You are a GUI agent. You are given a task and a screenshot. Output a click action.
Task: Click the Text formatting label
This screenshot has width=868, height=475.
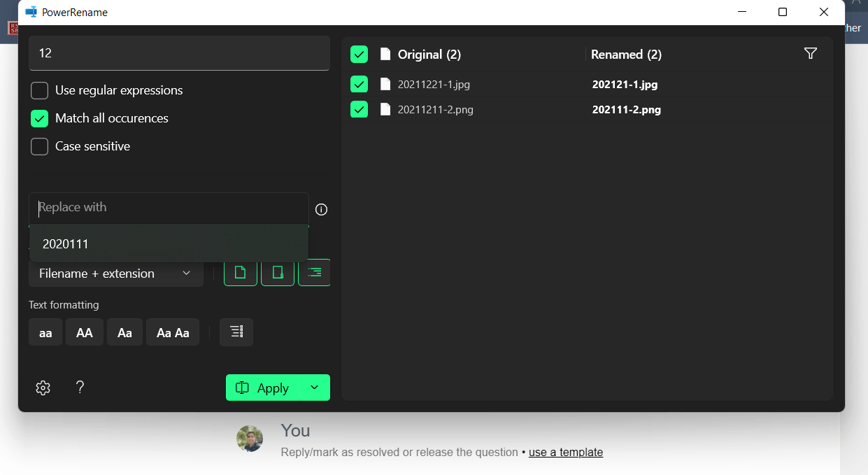pyautogui.click(x=64, y=305)
